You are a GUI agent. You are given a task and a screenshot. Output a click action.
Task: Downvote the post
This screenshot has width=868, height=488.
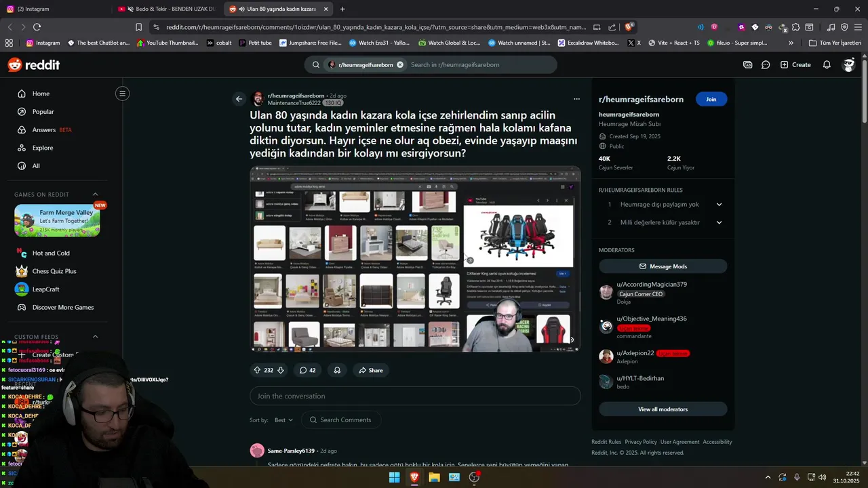[x=280, y=370]
